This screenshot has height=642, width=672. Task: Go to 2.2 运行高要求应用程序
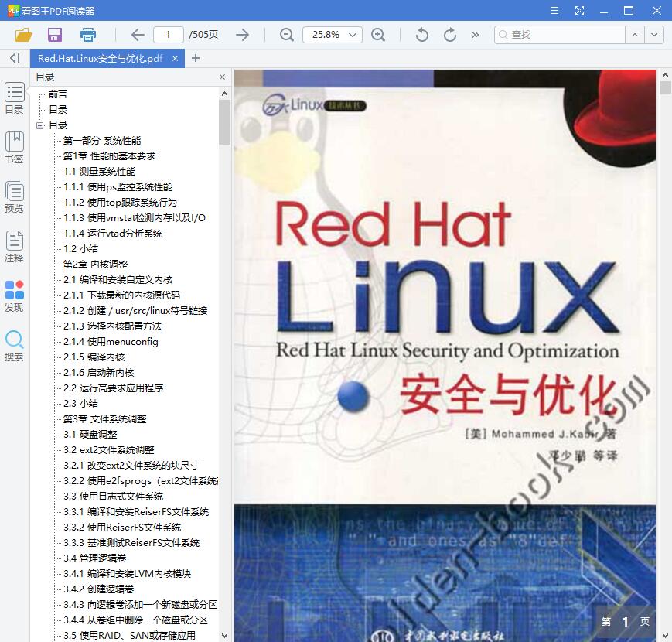[x=113, y=388]
